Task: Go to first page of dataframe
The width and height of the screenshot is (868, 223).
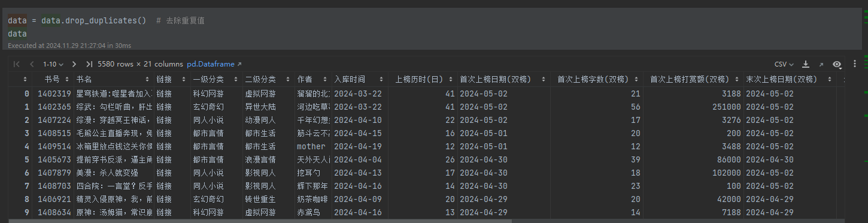Action: tap(16, 64)
